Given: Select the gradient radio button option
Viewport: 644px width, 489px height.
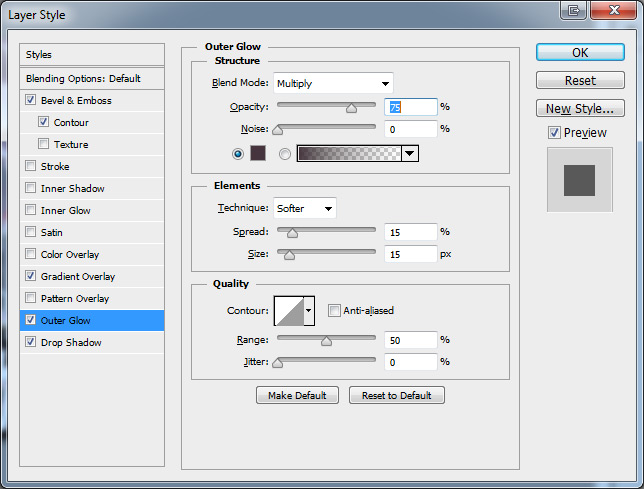Looking at the screenshot, I should click(285, 154).
